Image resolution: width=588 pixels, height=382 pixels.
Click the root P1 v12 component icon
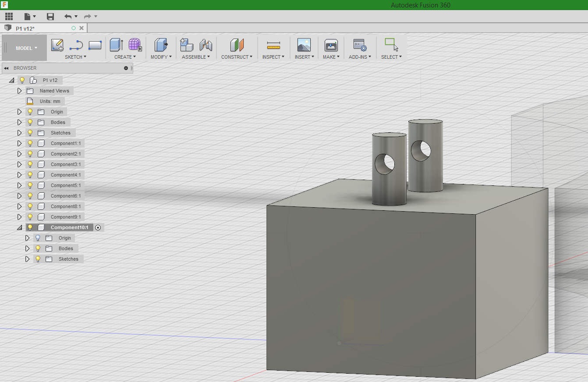point(33,80)
